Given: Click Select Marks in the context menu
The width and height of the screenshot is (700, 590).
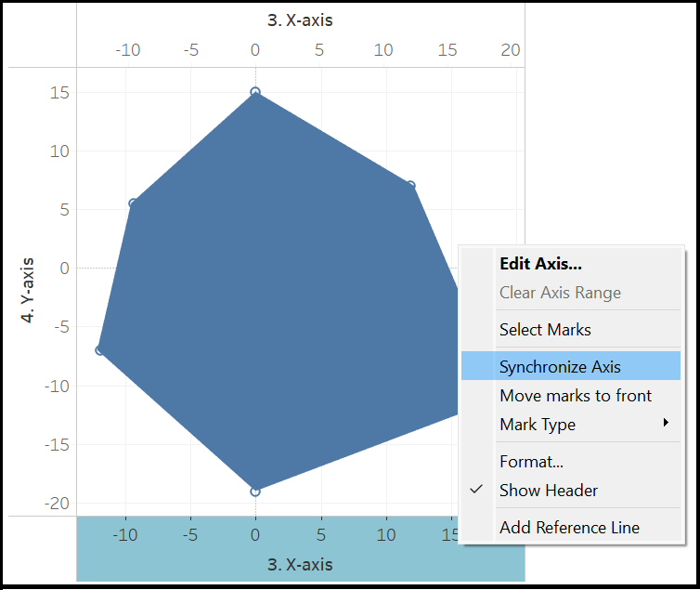Looking at the screenshot, I should (x=545, y=330).
